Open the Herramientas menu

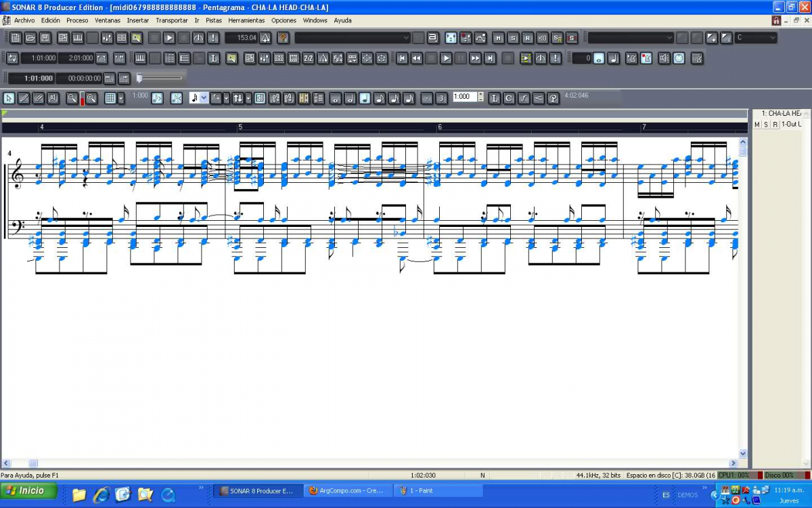tap(246, 20)
